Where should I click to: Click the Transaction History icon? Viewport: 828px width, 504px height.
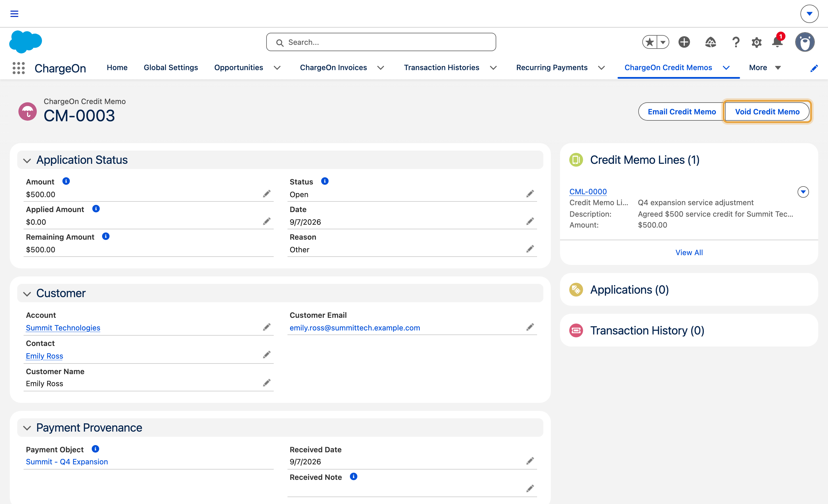click(576, 331)
